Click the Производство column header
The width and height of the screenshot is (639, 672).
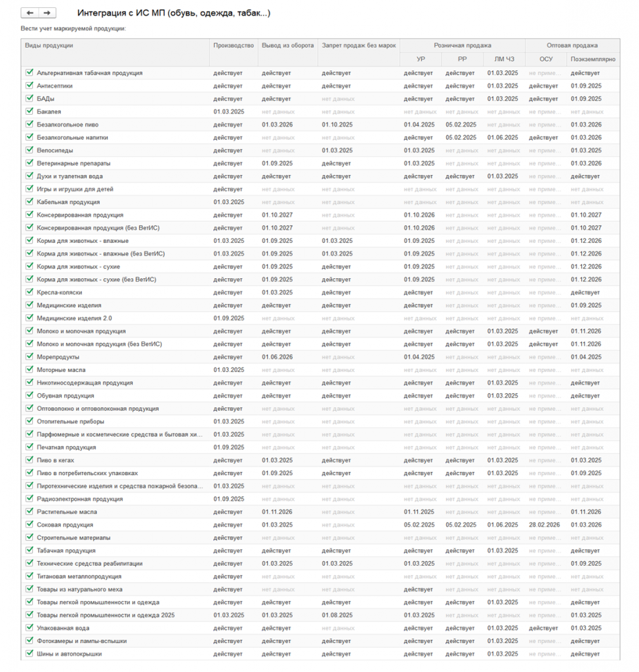[234, 52]
